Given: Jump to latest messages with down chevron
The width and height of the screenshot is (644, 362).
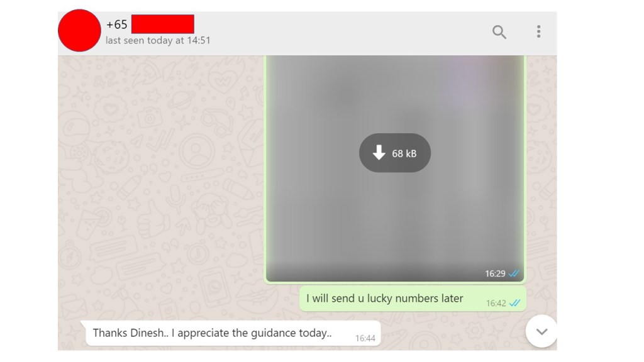Looking at the screenshot, I should 541,331.
